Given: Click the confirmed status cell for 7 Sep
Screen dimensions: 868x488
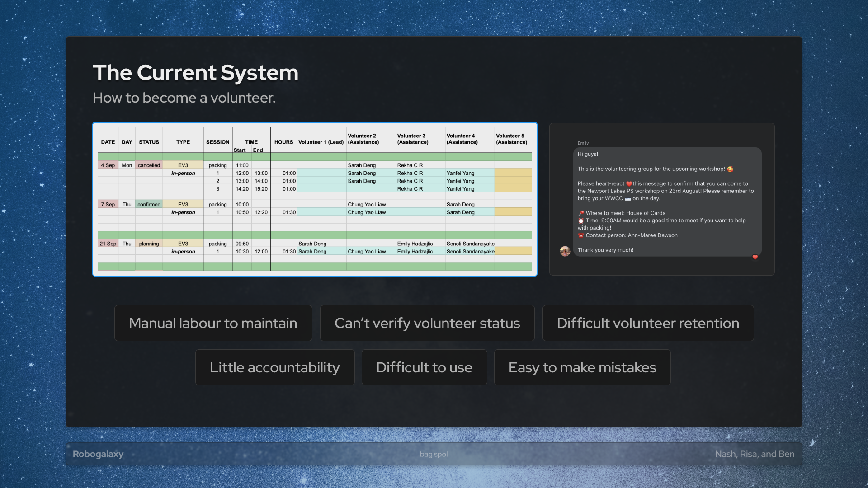Looking at the screenshot, I should click(149, 205).
